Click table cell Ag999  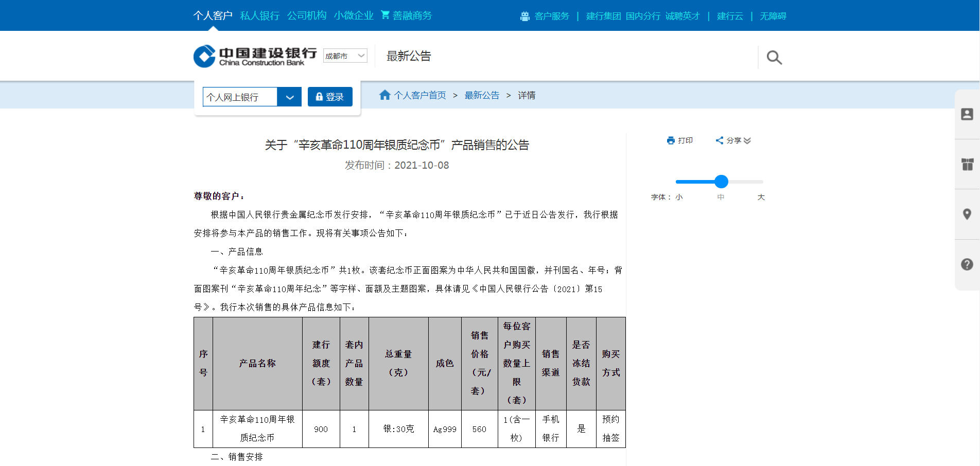(x=445, y=429)
